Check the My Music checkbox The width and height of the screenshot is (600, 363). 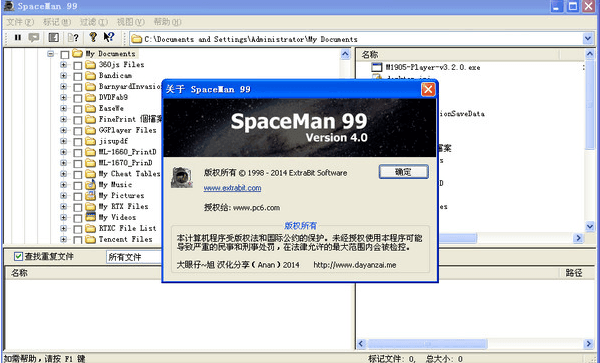point(78,186)
